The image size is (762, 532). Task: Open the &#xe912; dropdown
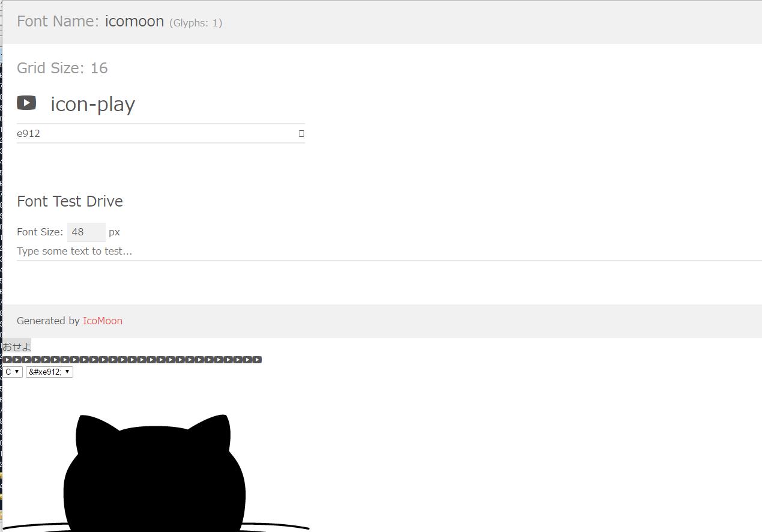coord(49,372)
